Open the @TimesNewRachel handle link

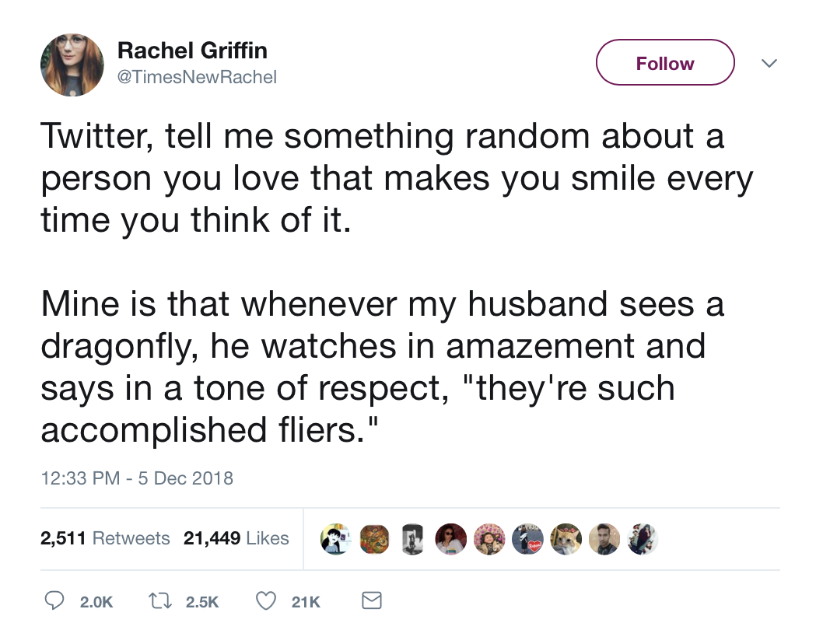tap(197, 77)
